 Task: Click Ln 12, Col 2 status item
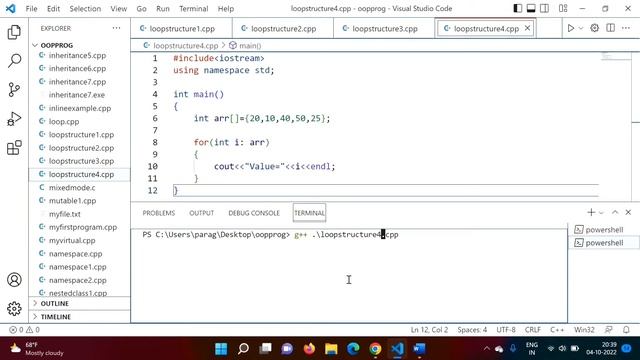[429, 330]
